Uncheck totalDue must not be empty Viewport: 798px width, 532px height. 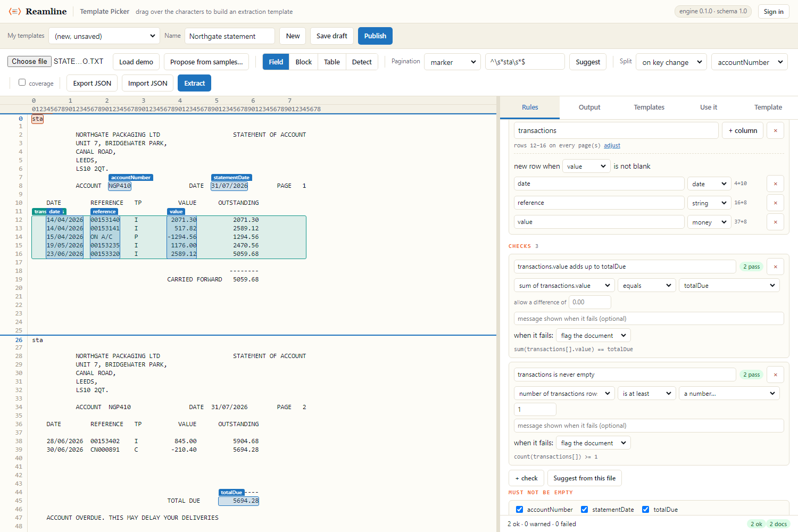tap(645, 509)
